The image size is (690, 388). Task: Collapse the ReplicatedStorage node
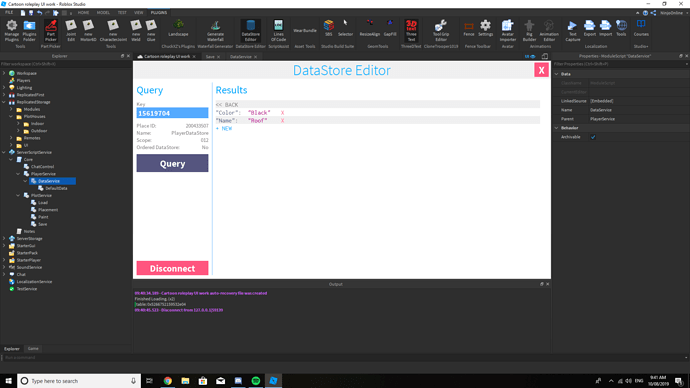tap(4, 102)
